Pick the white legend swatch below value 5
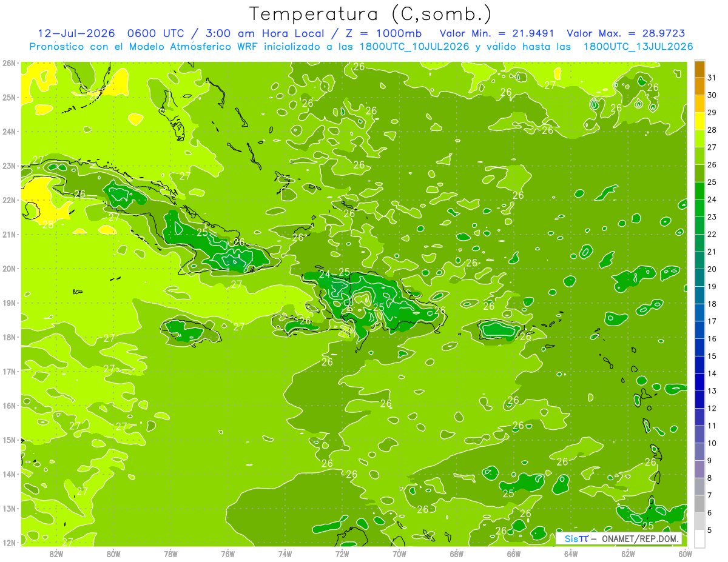This screenshot has height=562, width=728. [x=699, y=538]
